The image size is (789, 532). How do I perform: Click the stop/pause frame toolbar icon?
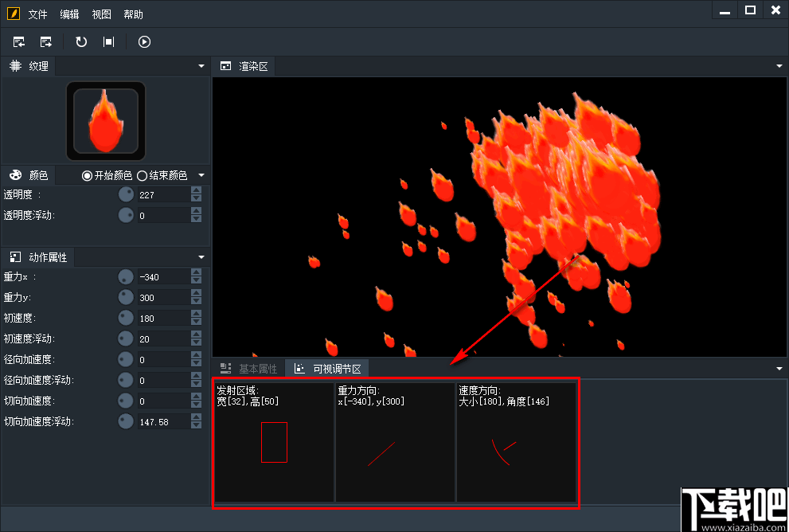[109, 41]
